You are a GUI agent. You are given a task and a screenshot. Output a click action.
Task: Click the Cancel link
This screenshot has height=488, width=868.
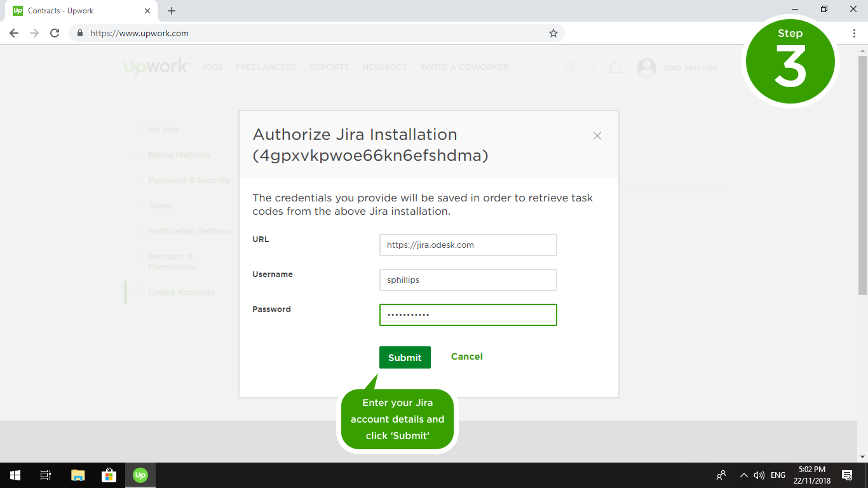pyautogui.click(x=466, y=356)
